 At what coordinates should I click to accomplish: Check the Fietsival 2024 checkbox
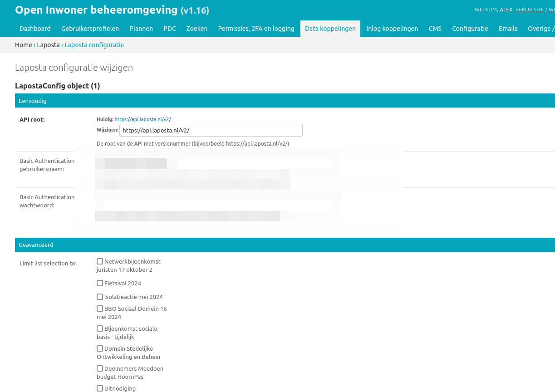click(100, 283)
